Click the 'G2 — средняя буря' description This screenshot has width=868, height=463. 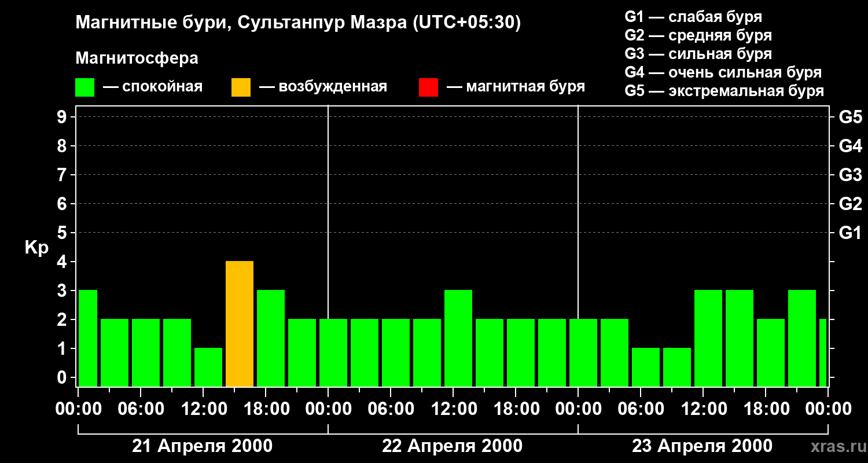point(698,35)
